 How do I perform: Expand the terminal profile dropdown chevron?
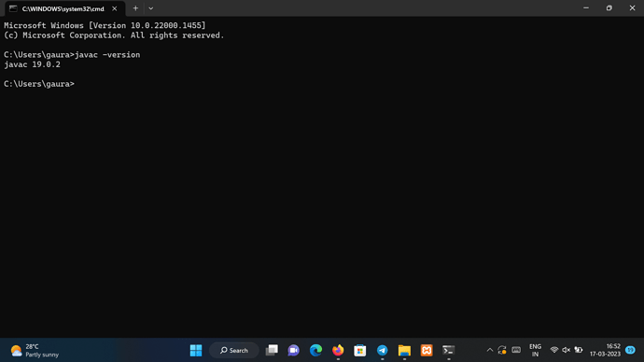(150, 8)
